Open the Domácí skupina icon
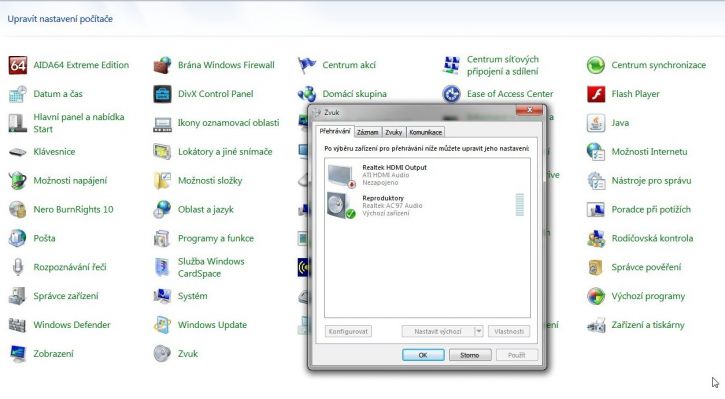Screen dimensions: 725x399 tap(307, 94)
